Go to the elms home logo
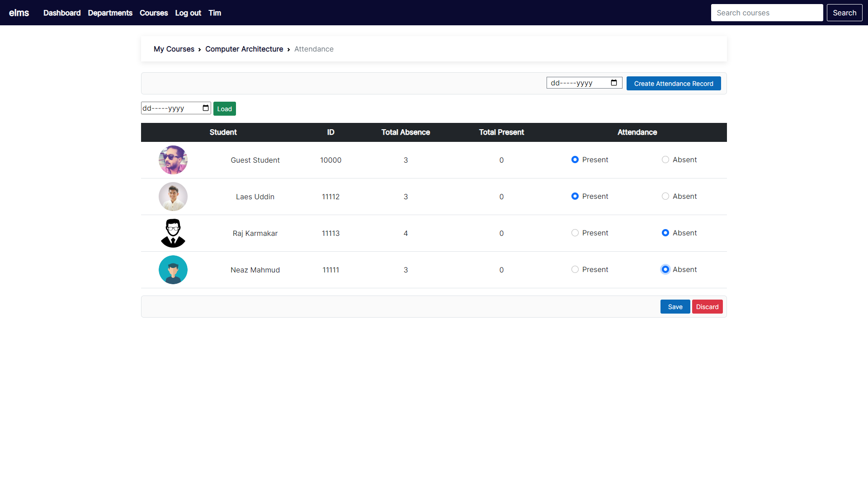 19,13
